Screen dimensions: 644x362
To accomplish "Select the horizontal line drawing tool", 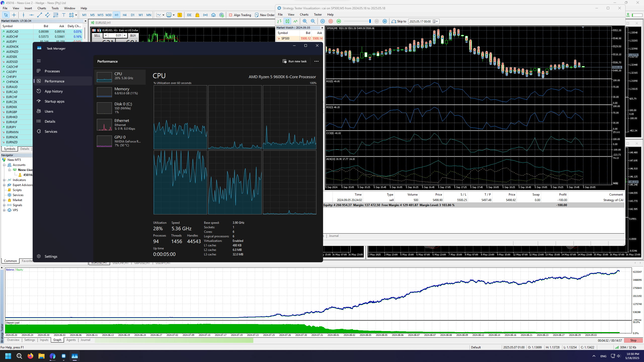I will click(x=31, y=15).
